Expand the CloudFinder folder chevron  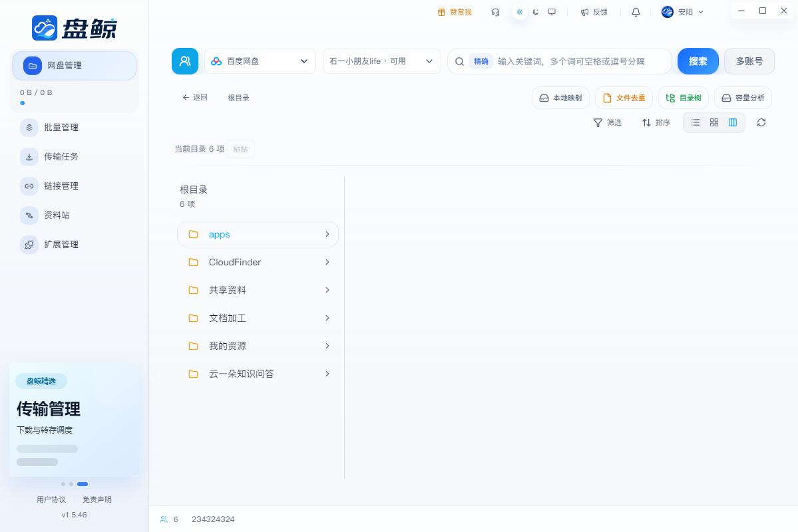327,262
